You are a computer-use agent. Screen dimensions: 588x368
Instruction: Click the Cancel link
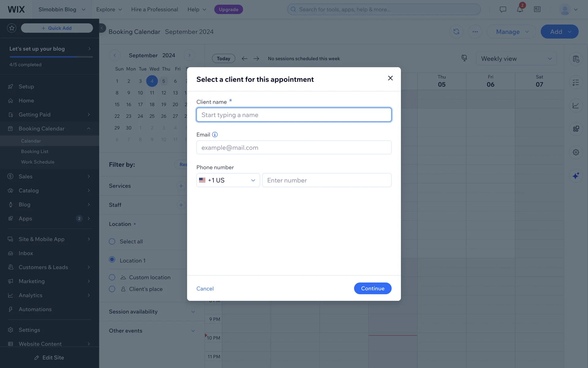point(205,289)
